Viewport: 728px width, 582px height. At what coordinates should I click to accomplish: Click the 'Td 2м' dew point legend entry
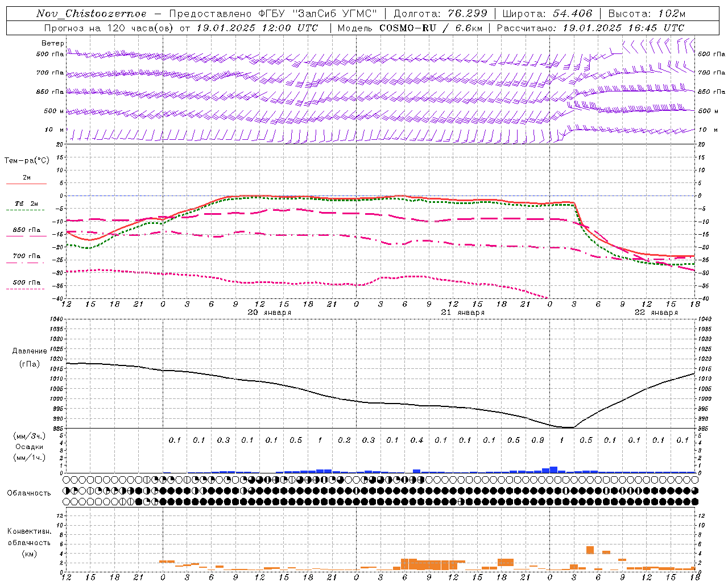(26, 203)
